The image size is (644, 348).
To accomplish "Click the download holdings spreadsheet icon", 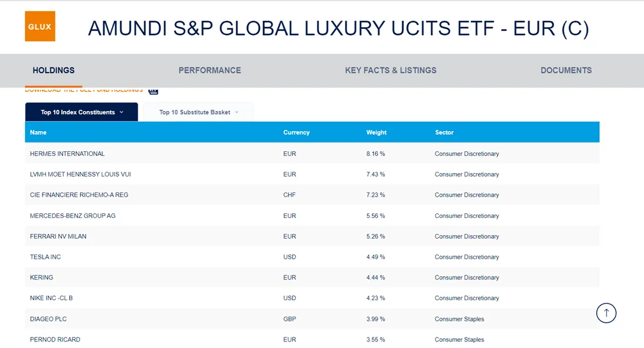I will point(153,91).
